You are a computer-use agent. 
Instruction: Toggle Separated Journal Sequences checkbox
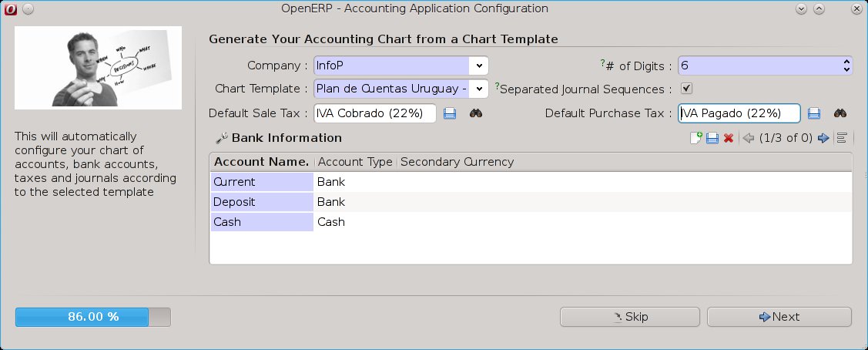pyautogui.click(x=686, y=89)
